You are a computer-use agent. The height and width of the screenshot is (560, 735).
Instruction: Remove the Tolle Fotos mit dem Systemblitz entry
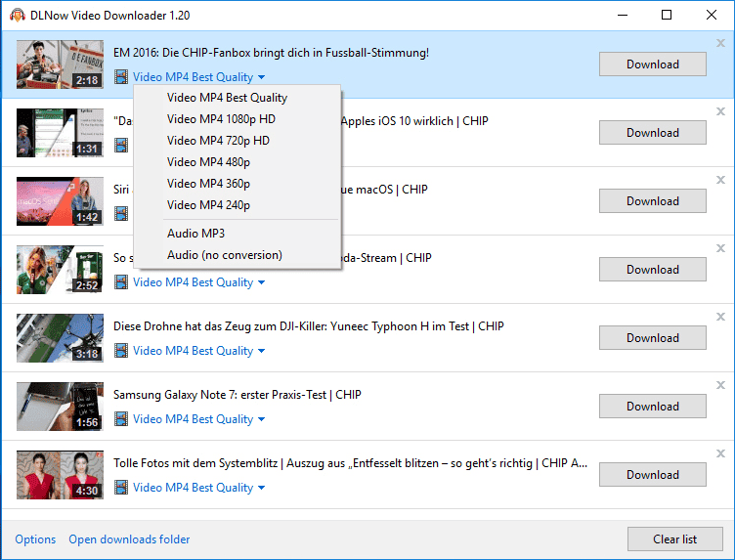(x=720, y=453)
